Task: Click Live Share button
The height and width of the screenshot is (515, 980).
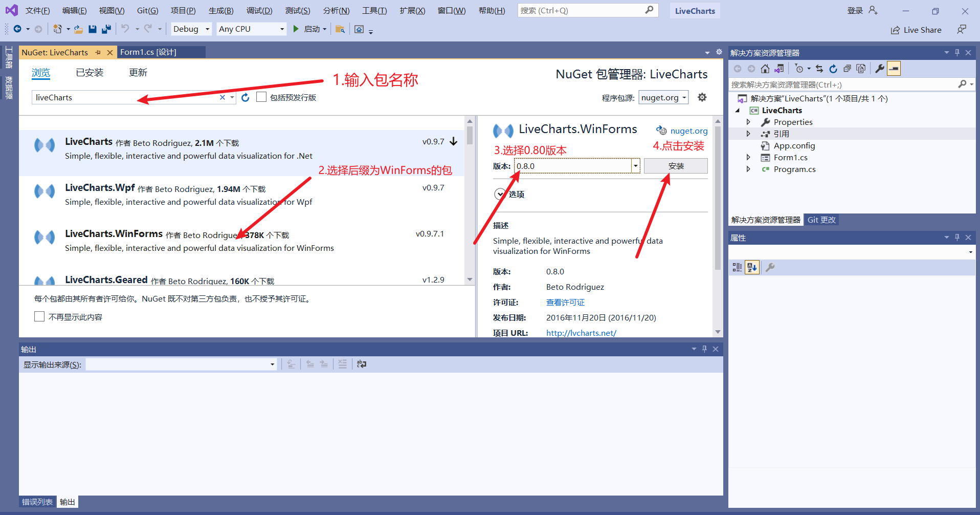Action: (916, 30)
